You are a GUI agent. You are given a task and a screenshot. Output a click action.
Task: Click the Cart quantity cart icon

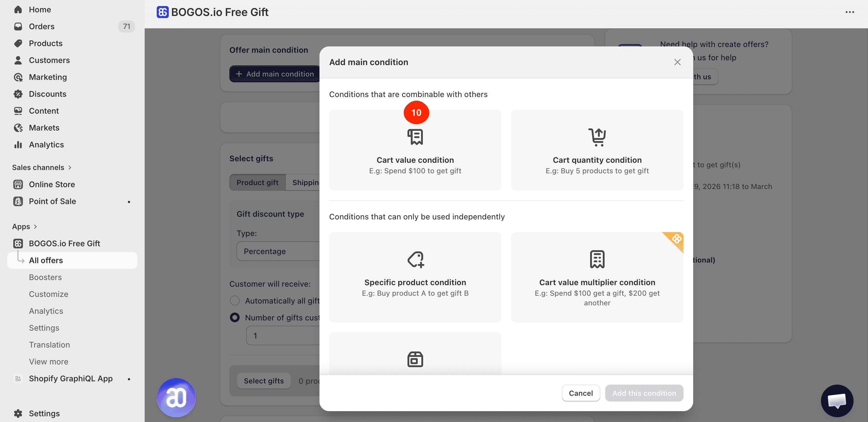[x=597, y=137]
